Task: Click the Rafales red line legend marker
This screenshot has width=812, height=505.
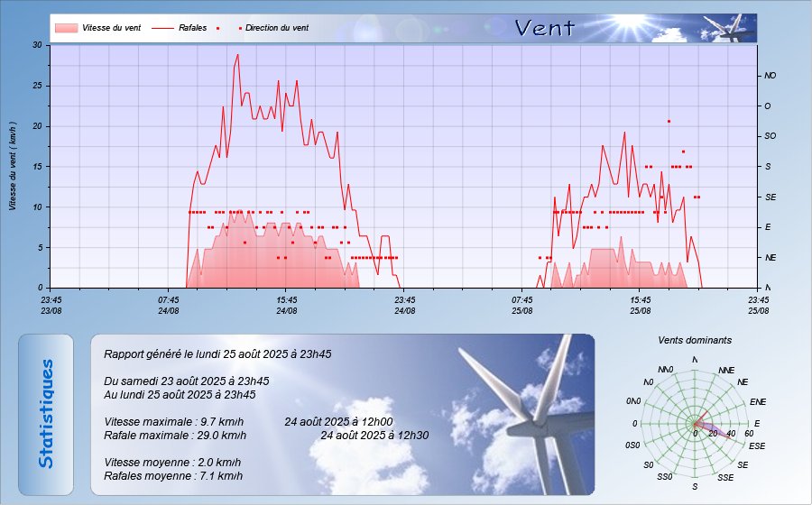Action: pos(161,28)
